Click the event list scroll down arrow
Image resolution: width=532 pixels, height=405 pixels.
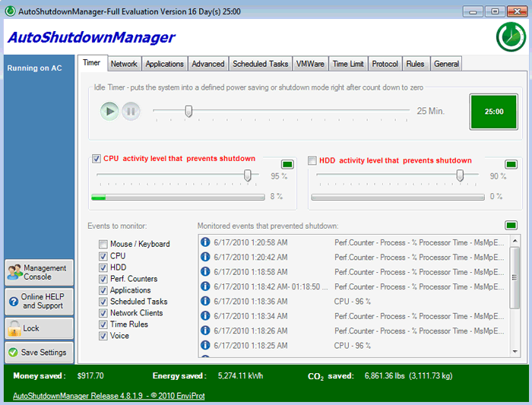pyautogui.click(x=515, y=351)
